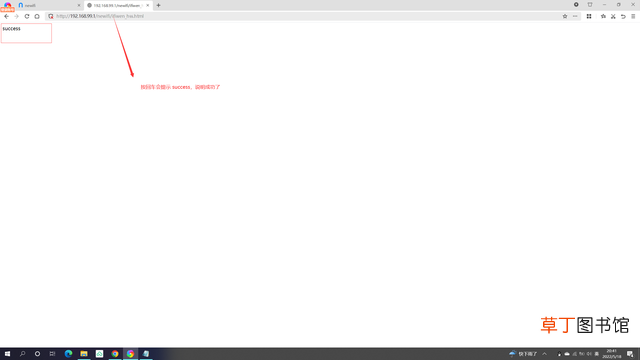
Task: Go back to the previous page
Action: pyautogui.click(x=6, y=16)
